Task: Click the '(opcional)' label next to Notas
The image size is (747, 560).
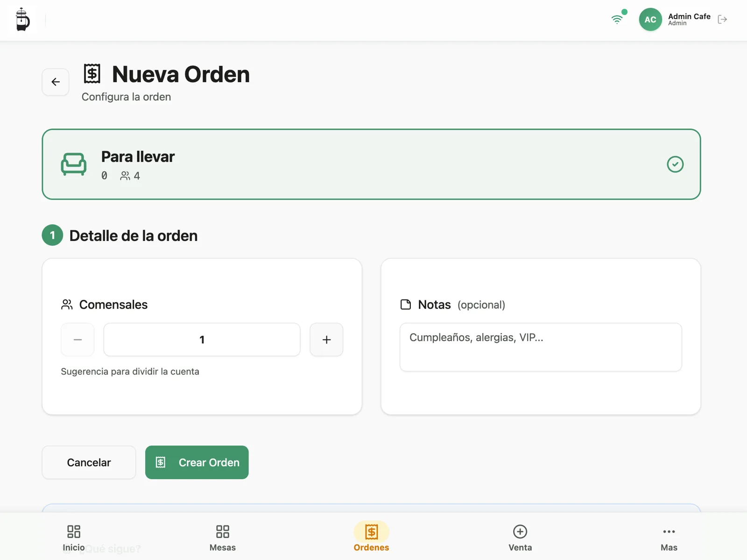Action: pyautogui.click(x=481, y=305)
